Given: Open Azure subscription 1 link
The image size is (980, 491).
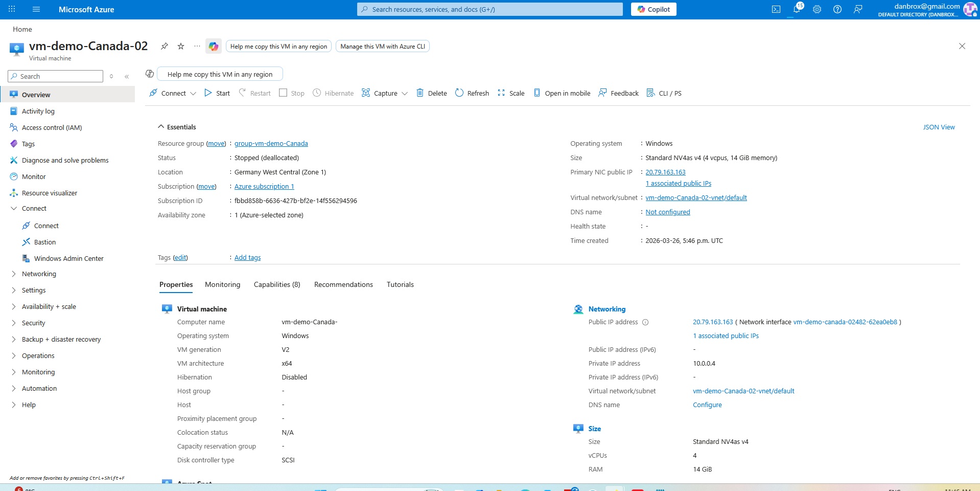Looking at the screenshot, I should point(264,187).
